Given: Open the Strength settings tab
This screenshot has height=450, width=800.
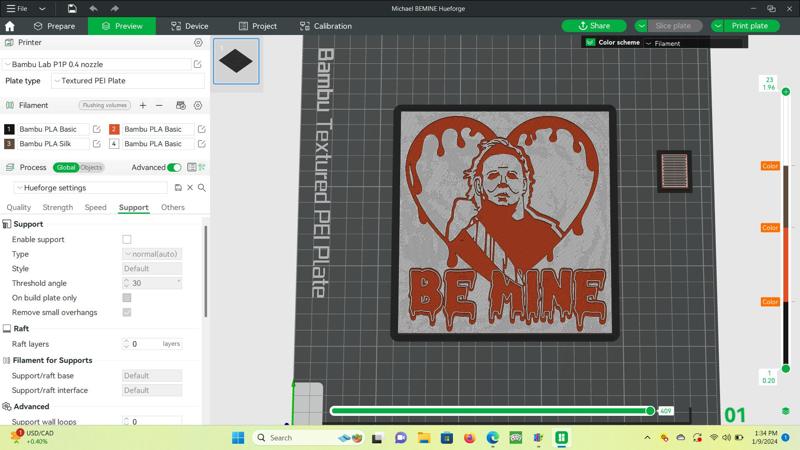Looking at the screenshot, I should pos(57,208).
